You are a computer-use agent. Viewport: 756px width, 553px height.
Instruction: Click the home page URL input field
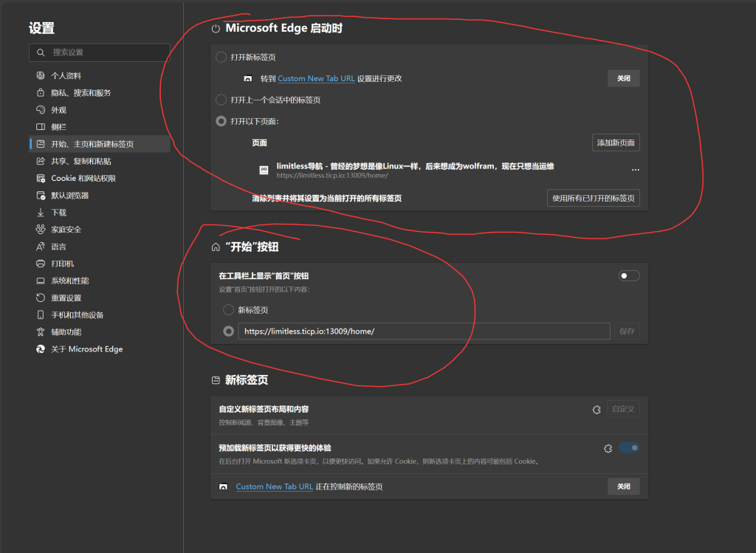[x=424, y=332]
